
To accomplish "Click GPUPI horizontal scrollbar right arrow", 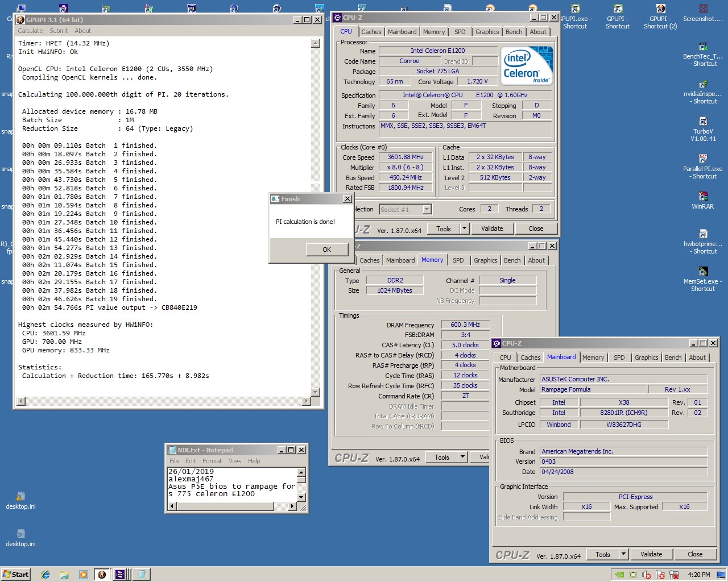I will (307, 401).
